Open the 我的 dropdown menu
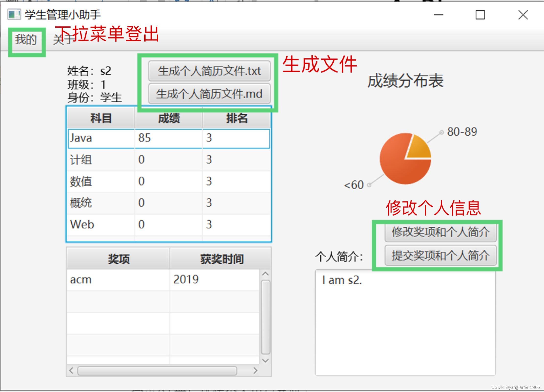 pyautogui.click(x=26, y=40)
